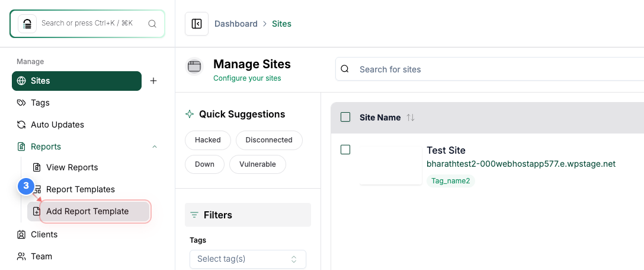The height and width of the screenshot is (270, 644).
Task: Click the magnifier icon in sidebar search
Action: 152,24
